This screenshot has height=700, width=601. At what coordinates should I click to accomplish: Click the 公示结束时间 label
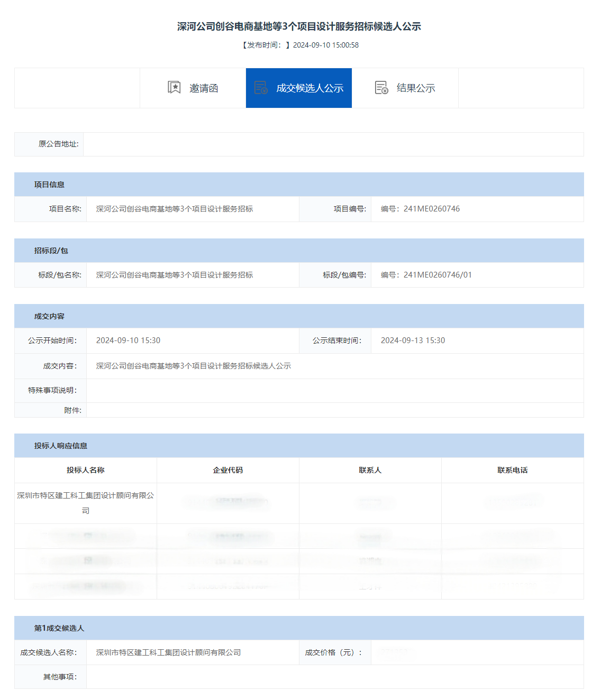(337, 340)
